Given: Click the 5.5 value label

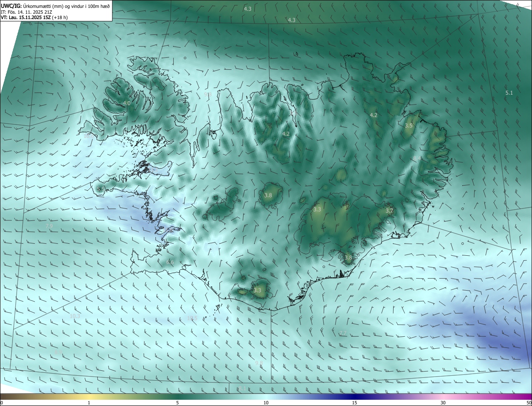Looking at the screenshot, I should pos(101,189).
